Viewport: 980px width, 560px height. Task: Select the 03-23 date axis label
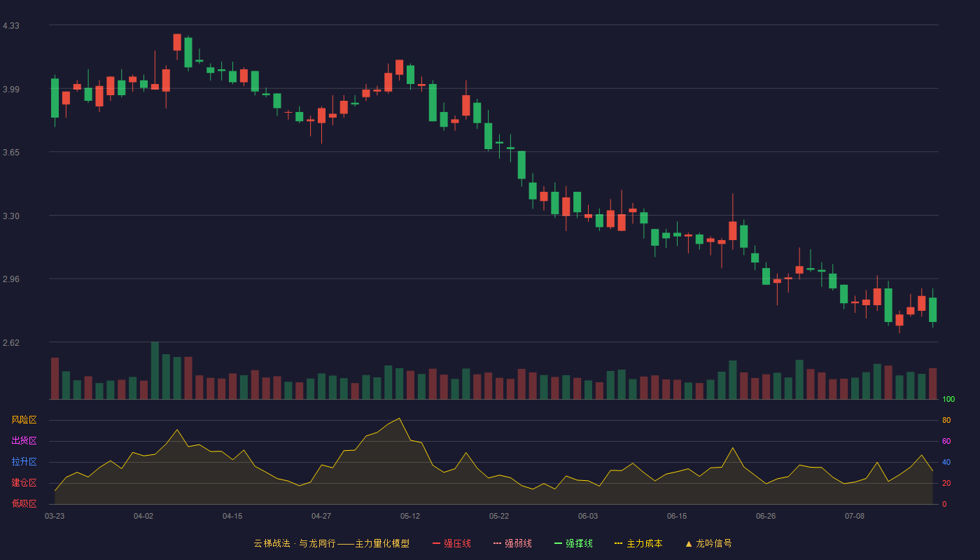pos(55,516)
